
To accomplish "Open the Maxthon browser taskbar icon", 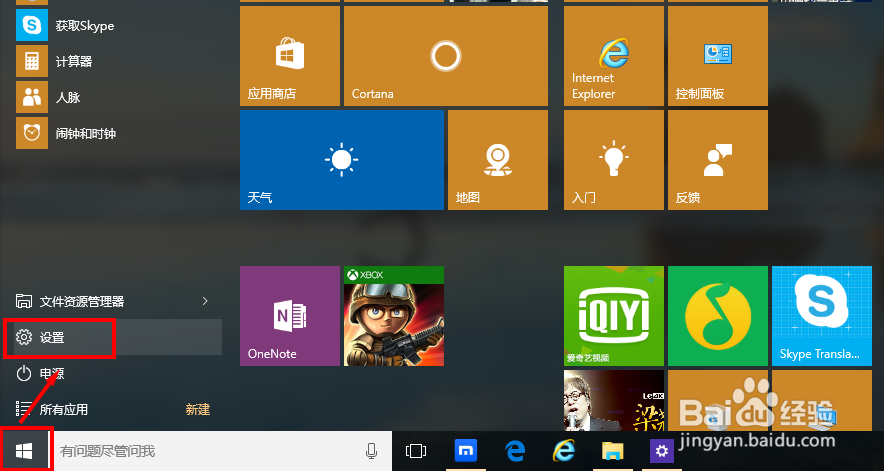I will (x=466, y=451).
